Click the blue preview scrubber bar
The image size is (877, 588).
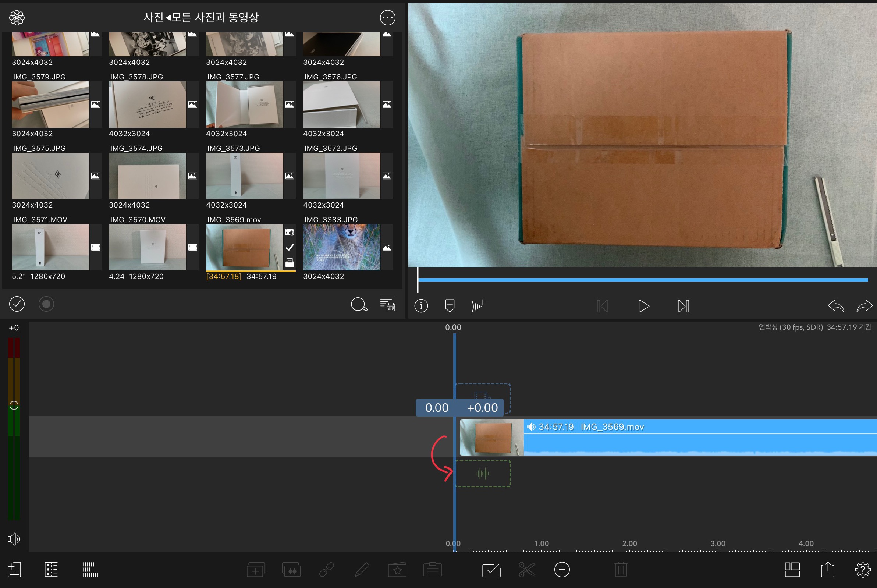click(643, 280)
